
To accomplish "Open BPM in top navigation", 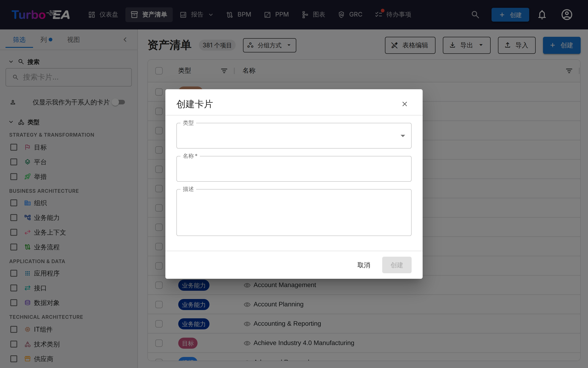I will [x=239, y=14].
